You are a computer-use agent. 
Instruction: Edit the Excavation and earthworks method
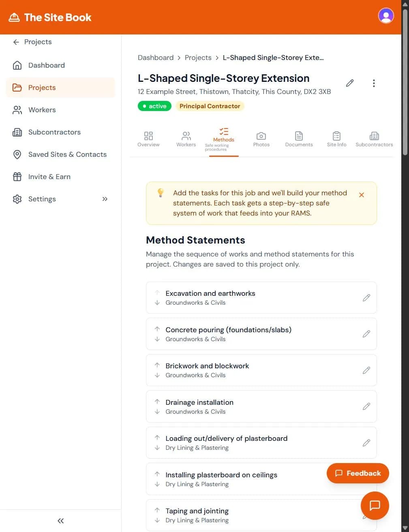(366, 298)
